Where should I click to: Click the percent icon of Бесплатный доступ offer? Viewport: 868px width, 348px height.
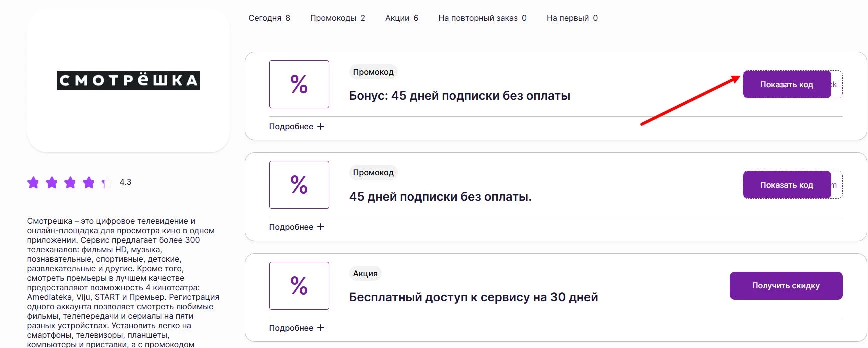click(299, 286)
